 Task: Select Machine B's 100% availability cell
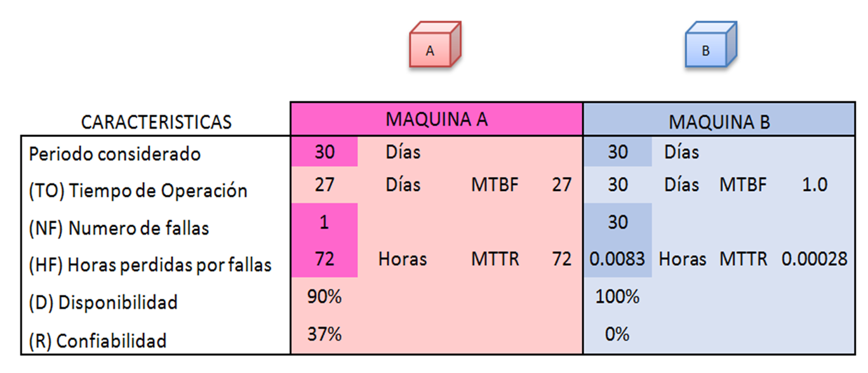click(617, 297)
